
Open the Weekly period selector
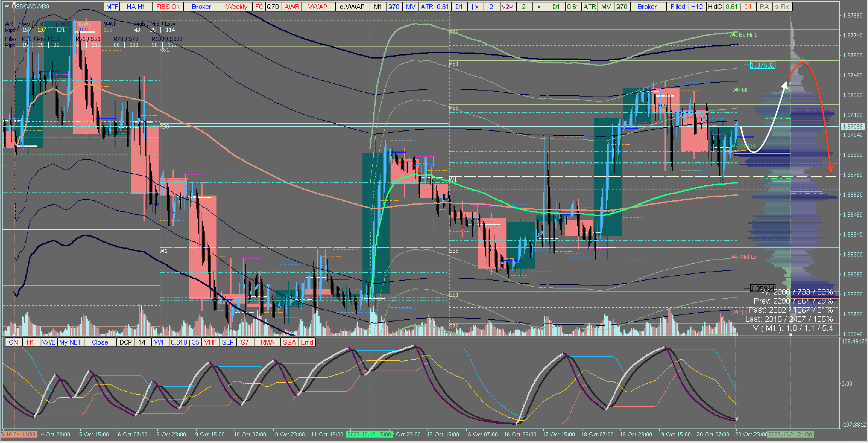tap(236, 7)
